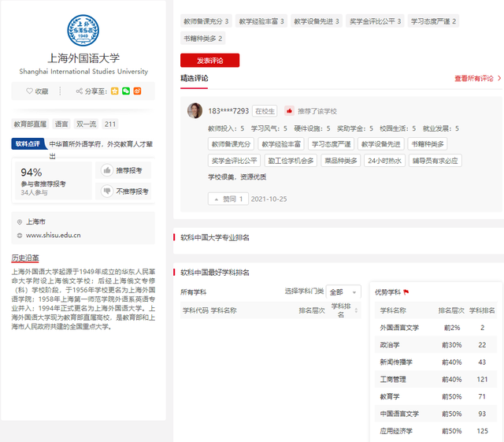Share to WeChat green icon
Viewport: 504px width, 442px height.
point(126,91)
